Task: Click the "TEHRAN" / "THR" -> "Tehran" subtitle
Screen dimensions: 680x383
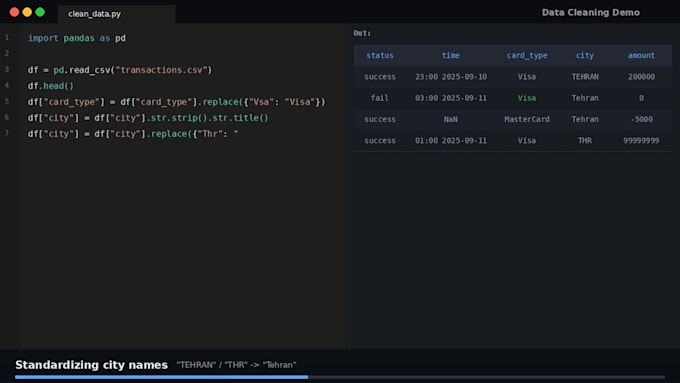Action: pos(236,365)
